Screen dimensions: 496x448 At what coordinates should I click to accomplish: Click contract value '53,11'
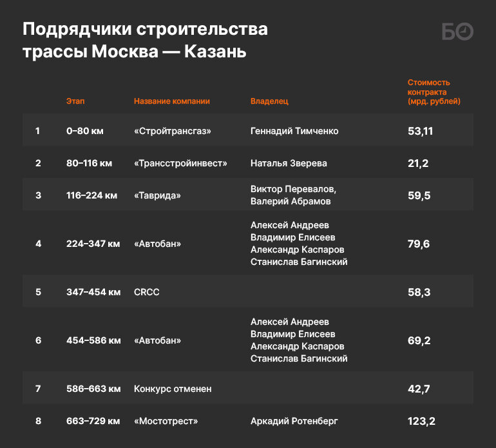click(420, 131)
